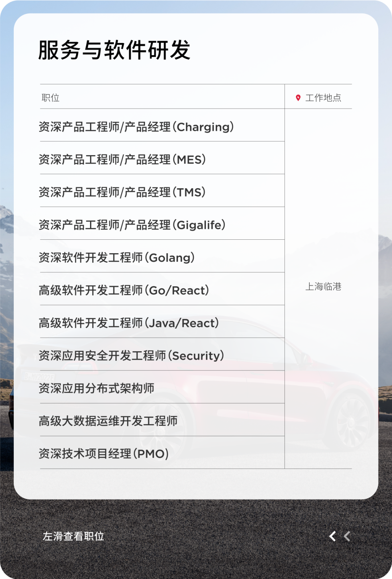
Task: Click the red location pin icon
Action: 298,98
